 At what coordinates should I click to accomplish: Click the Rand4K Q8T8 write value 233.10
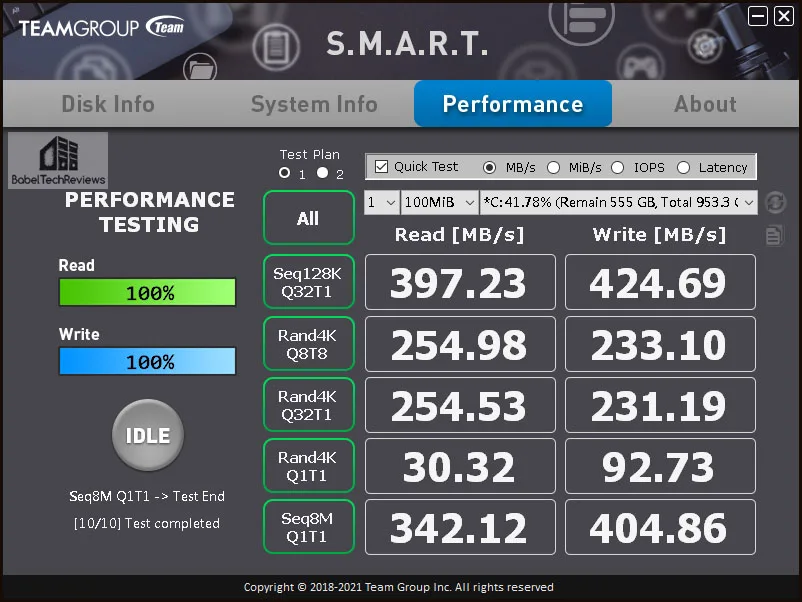pos(660,344)
